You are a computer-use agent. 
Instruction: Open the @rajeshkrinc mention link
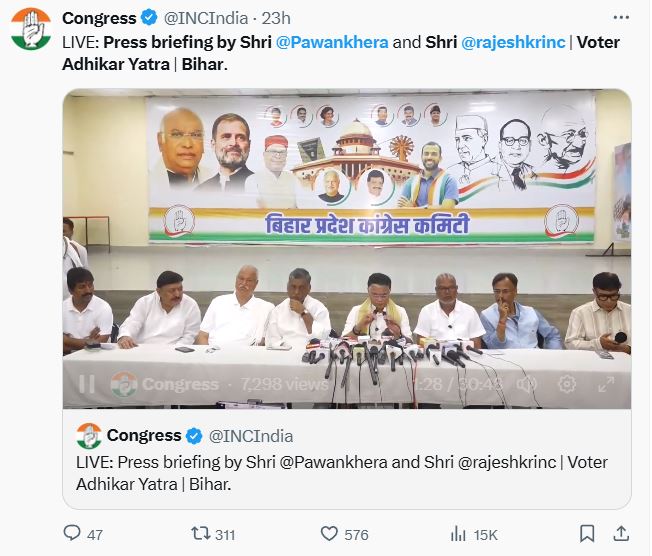click(x=513, y=42)
